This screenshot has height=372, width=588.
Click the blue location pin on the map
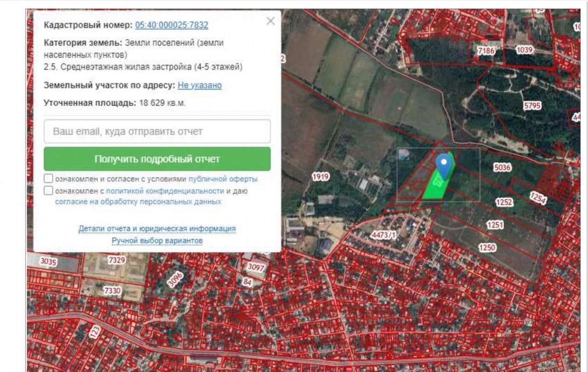(x=444, y=165)
